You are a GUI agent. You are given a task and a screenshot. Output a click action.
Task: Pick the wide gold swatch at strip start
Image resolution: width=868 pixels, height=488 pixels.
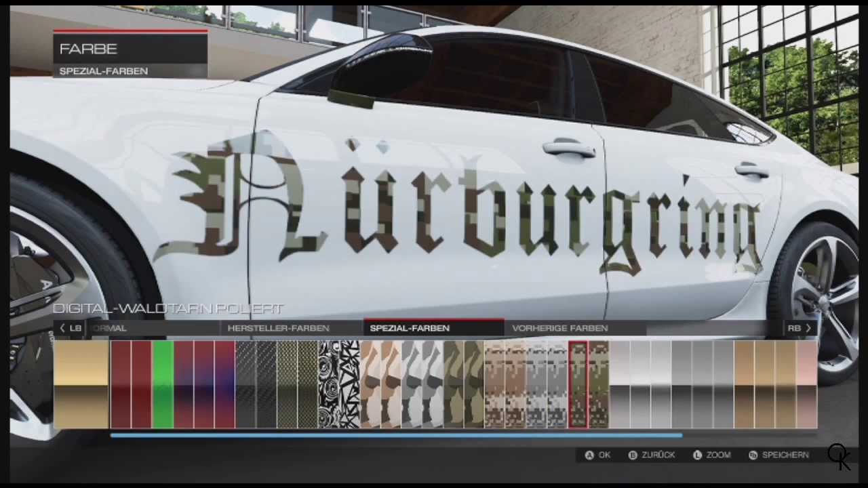coord(81,384)
